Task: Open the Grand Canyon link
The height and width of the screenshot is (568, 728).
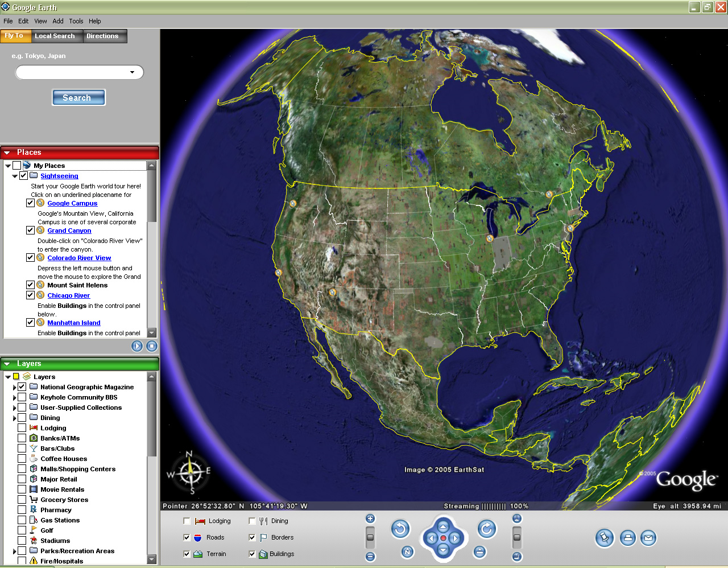Action: coord(69,231)
